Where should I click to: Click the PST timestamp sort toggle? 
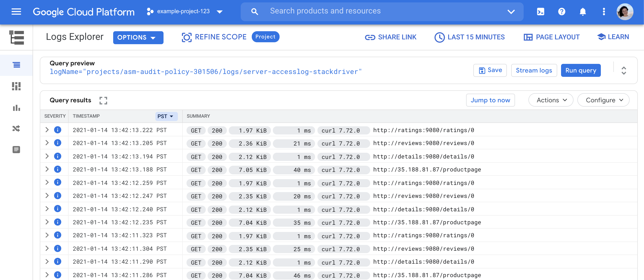coord(165,116)
